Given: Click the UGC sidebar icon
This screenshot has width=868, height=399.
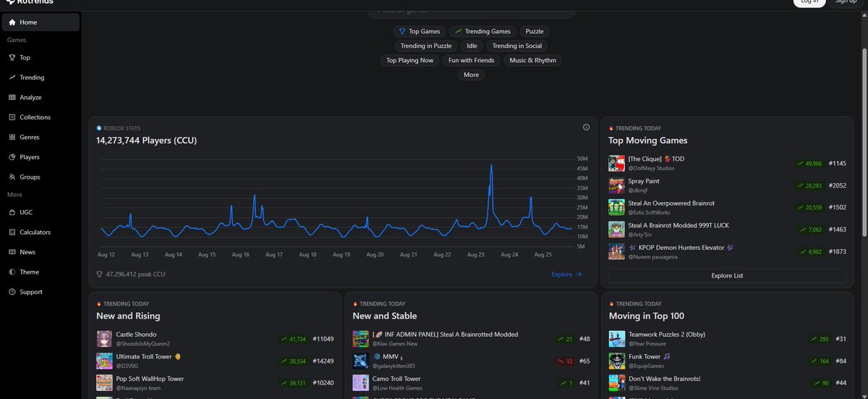Looking at the screenshot, I should click(x=12, y=212).
